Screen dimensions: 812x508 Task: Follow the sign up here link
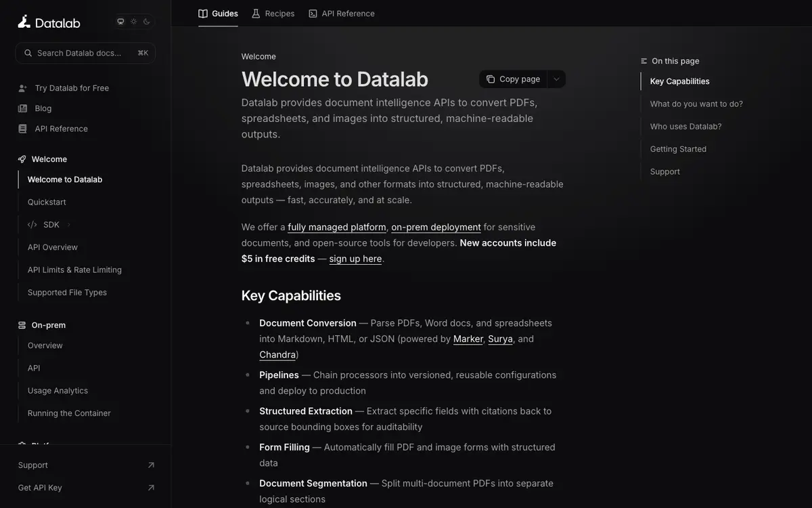(x=355, y=259)
